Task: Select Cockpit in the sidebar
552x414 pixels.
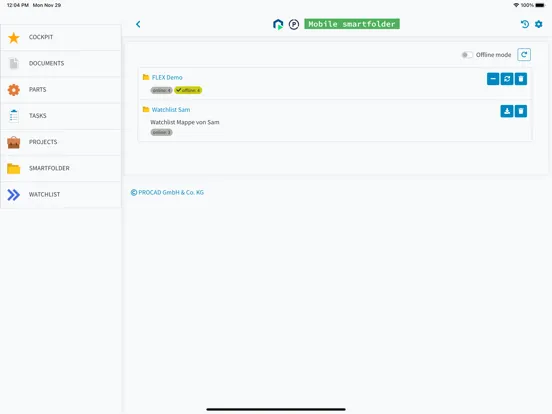Action: (x=61, y=37)
